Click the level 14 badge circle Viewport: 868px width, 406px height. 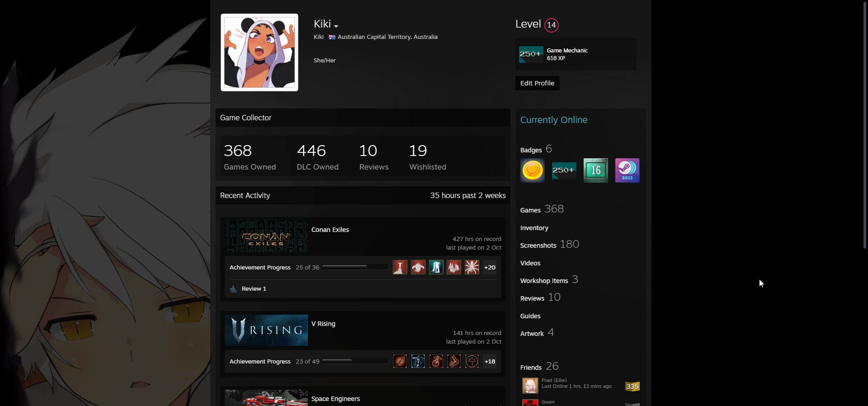click(x=551, y=25)
